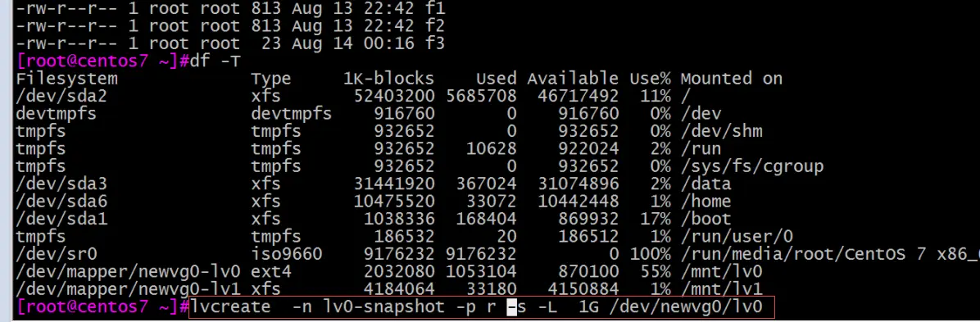Viewport: 980px width, 322px height.
Task: Click the file name f3
Action: (436, 43)
